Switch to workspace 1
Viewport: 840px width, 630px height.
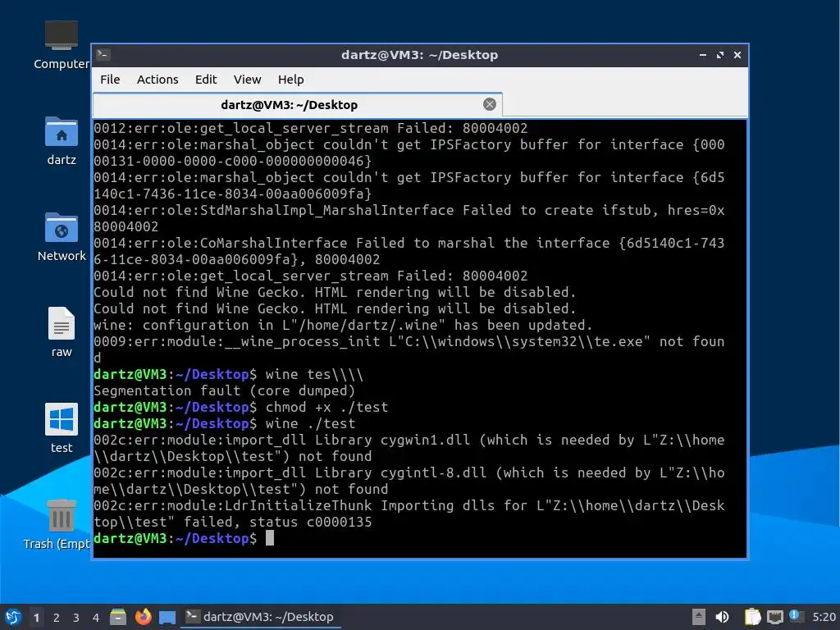(36, 618)
